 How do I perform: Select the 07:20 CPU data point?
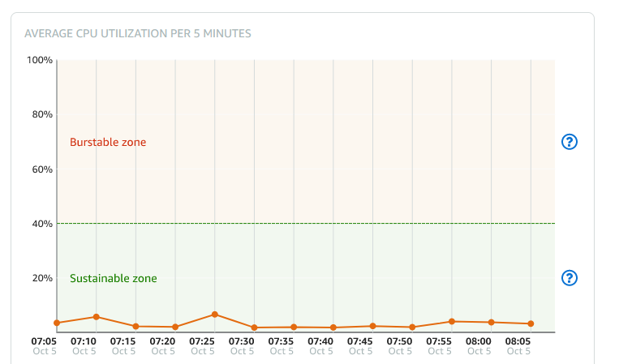pyautogui.click(x=175, y=327)
